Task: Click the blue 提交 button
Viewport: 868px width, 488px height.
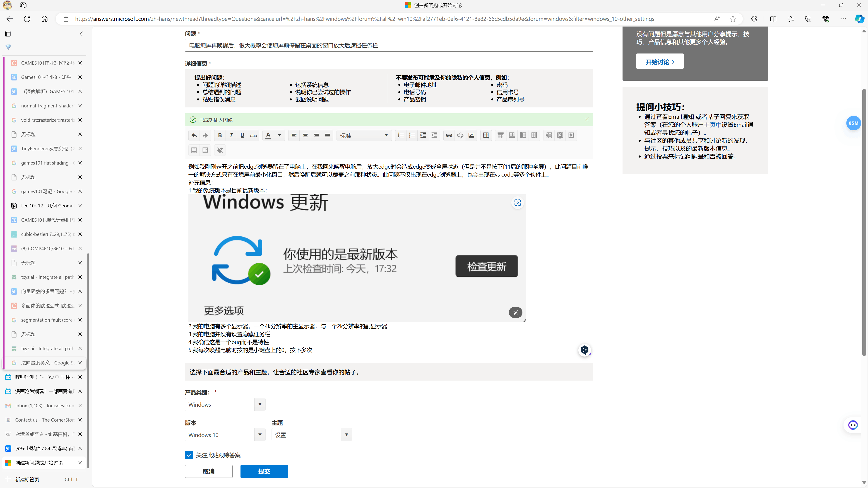Action: click(264, 471)
